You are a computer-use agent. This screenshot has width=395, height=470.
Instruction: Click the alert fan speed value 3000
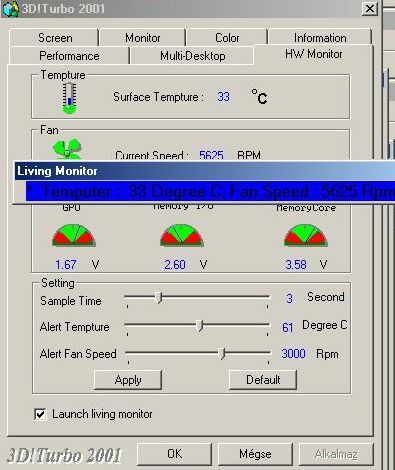293,354
